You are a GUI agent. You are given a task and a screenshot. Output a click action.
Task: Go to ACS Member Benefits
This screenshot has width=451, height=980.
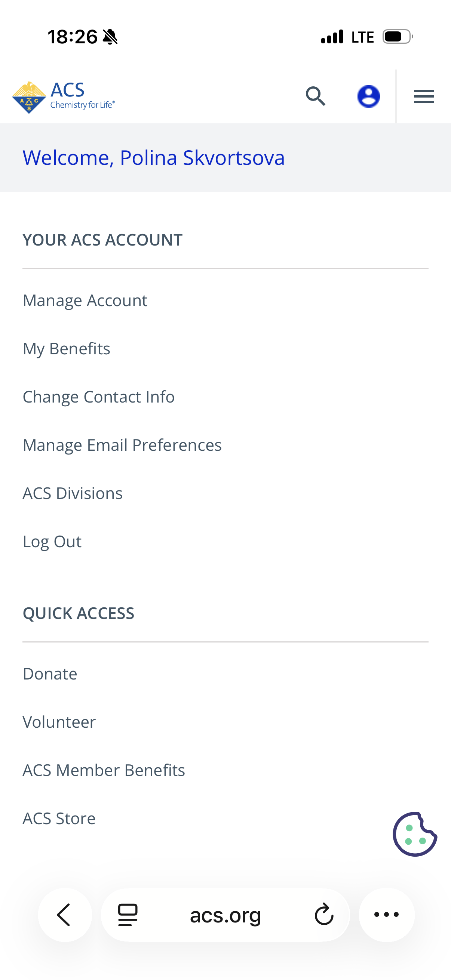(x=104, y=770)
